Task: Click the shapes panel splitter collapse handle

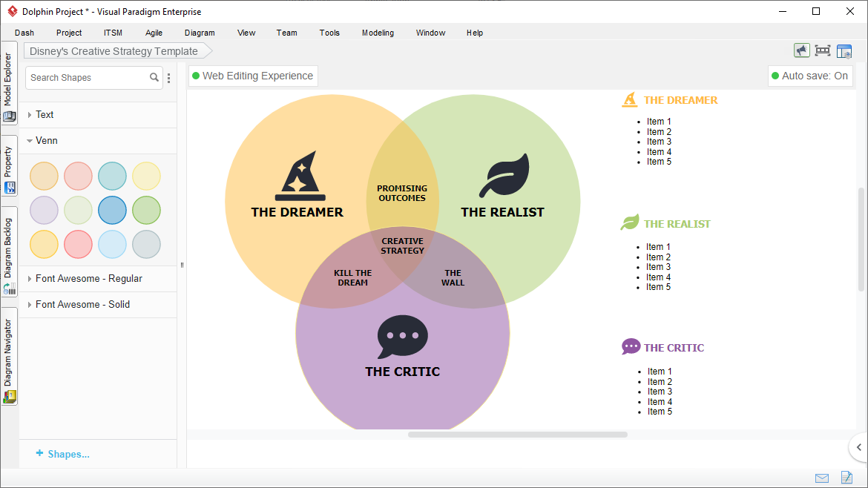Action: coord(182,265)
